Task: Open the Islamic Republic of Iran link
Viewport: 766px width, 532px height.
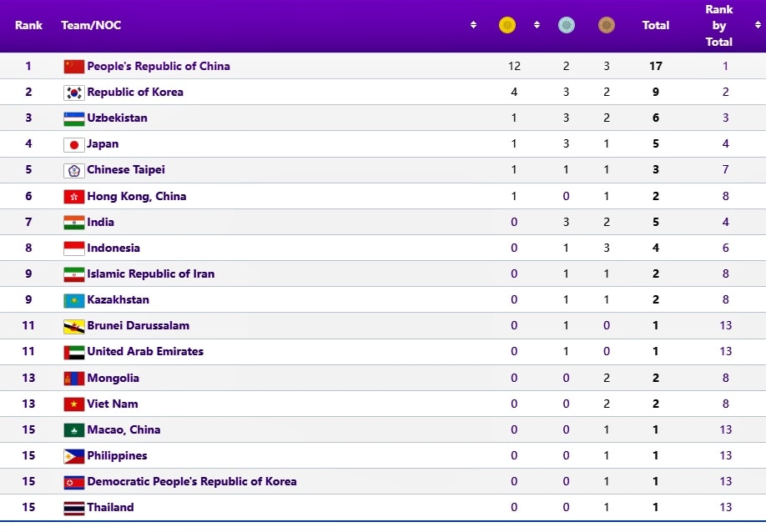Action: (x=150, y=274)
